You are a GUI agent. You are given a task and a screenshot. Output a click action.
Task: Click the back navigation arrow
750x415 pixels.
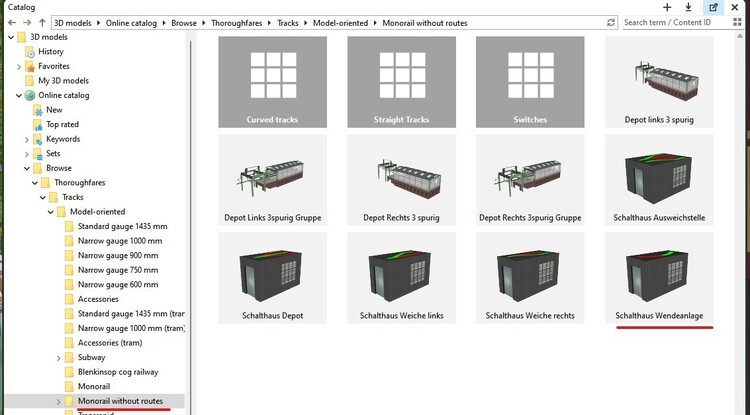tap(12, 22)
